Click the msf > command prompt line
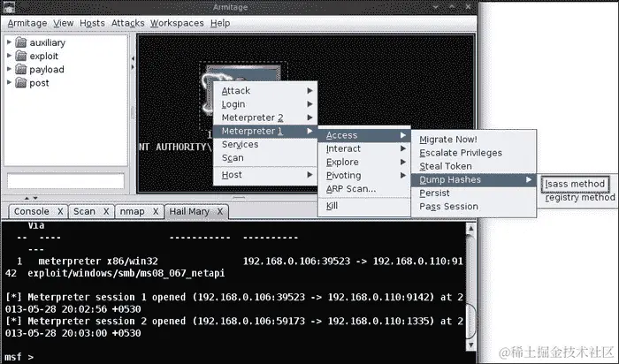619x364 pixels. tap(19, 357)
